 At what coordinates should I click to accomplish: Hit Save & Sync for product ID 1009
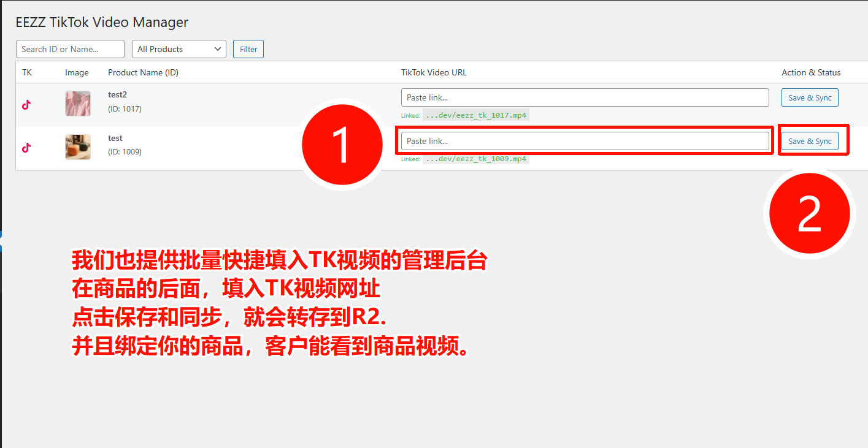(x=810, y=141)
